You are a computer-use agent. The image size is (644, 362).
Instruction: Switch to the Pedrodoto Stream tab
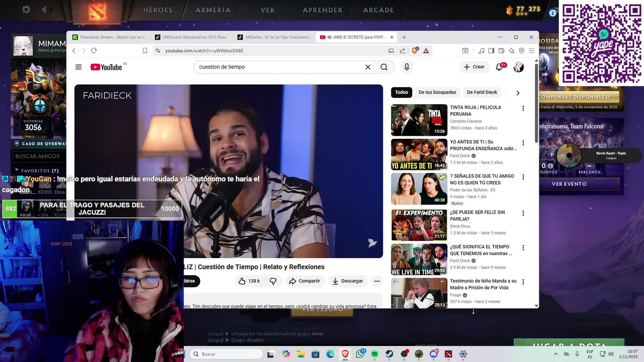click(109, 37)
